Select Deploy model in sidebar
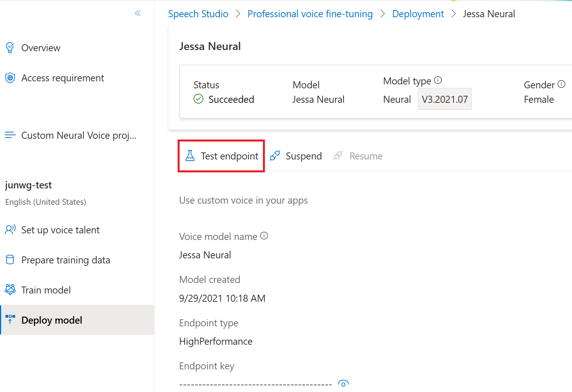This screenshot has width=572, height=392. pos(52,320)
